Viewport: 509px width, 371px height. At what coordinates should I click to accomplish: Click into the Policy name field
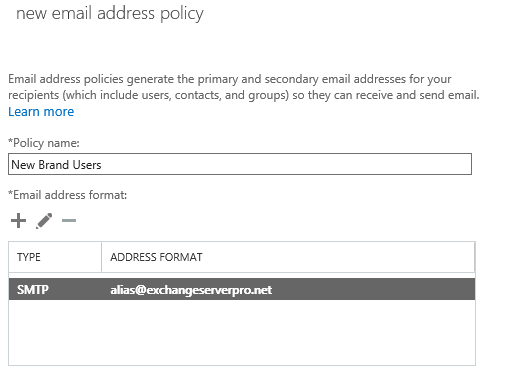[240, 164]
